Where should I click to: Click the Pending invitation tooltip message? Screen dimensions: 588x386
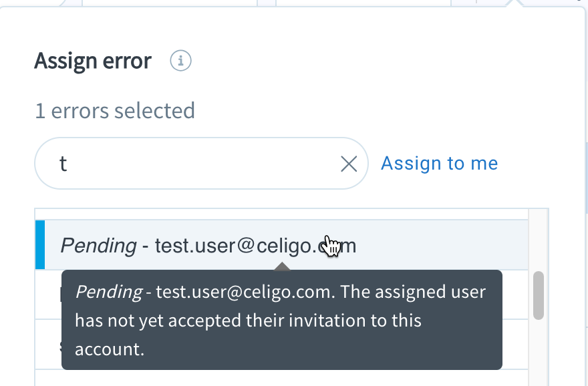point(281,320)
